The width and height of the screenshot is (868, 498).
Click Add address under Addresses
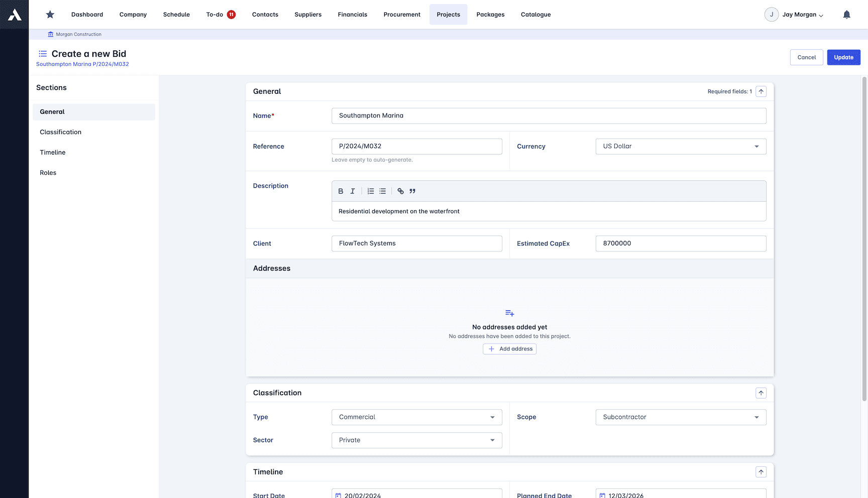point(509,348)
